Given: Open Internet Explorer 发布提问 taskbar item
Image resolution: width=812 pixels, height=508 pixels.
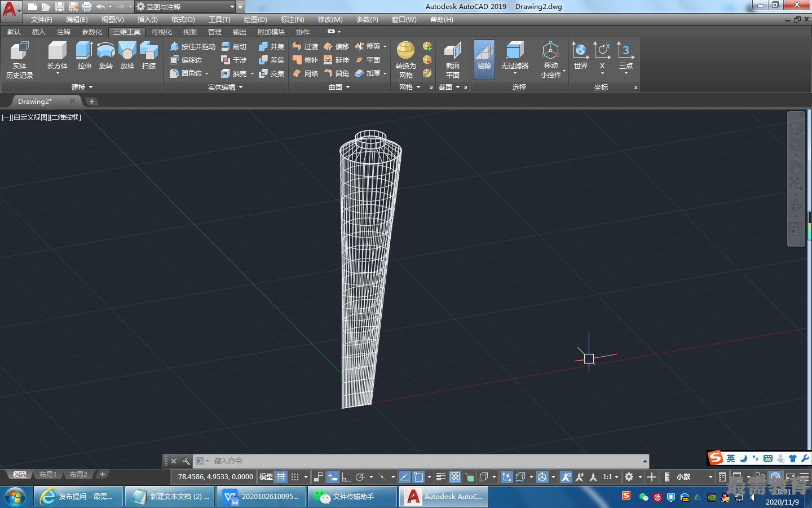Looking at the screenshot, I should pos(78,497).
